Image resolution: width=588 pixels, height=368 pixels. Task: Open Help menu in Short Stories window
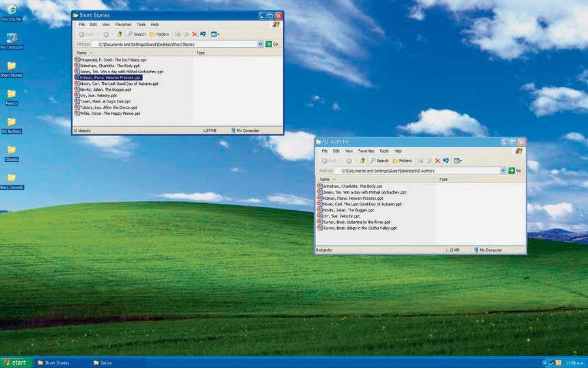[x=155, y=25]
